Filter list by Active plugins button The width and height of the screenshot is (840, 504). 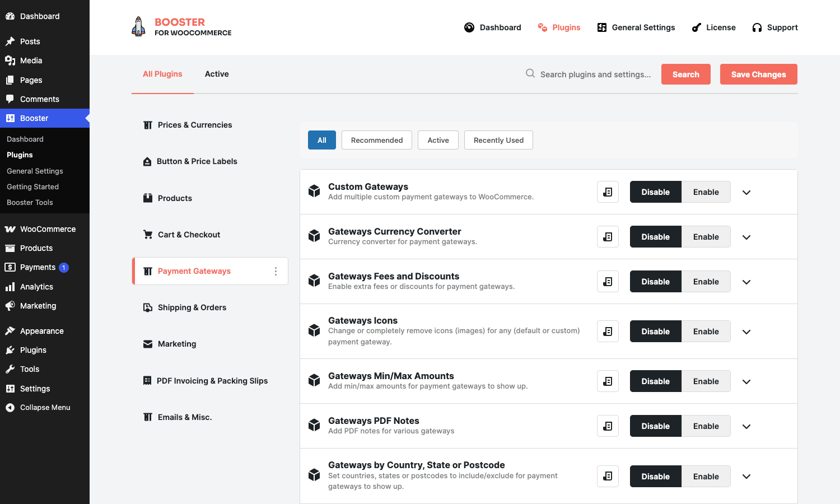click(x=438, y=140)
